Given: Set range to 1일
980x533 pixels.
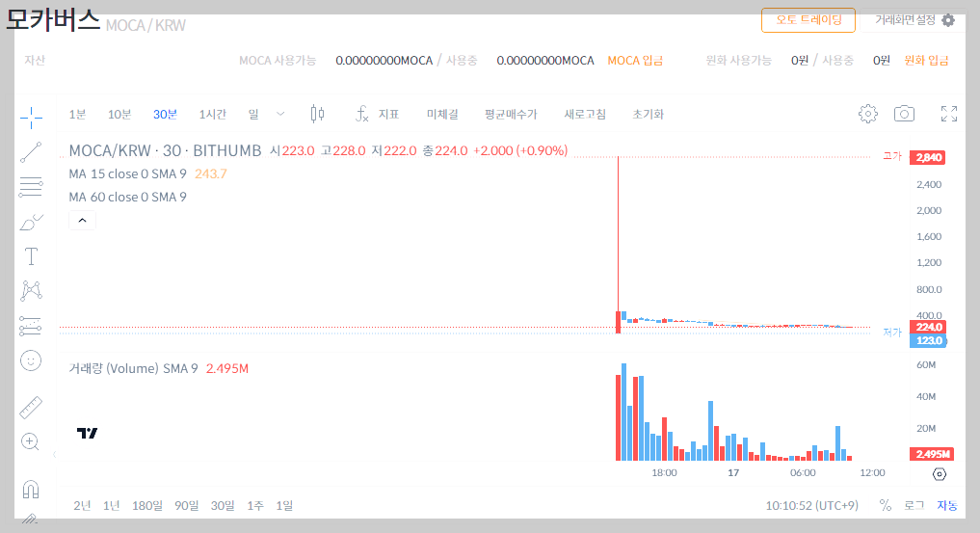Looking at the screenshot, I should click(x=284, y=505).
